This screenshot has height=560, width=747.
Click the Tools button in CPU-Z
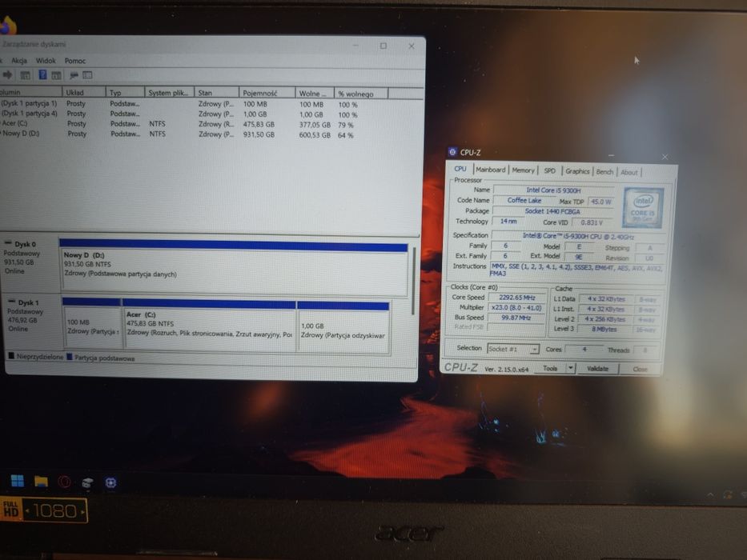point(550,368)
